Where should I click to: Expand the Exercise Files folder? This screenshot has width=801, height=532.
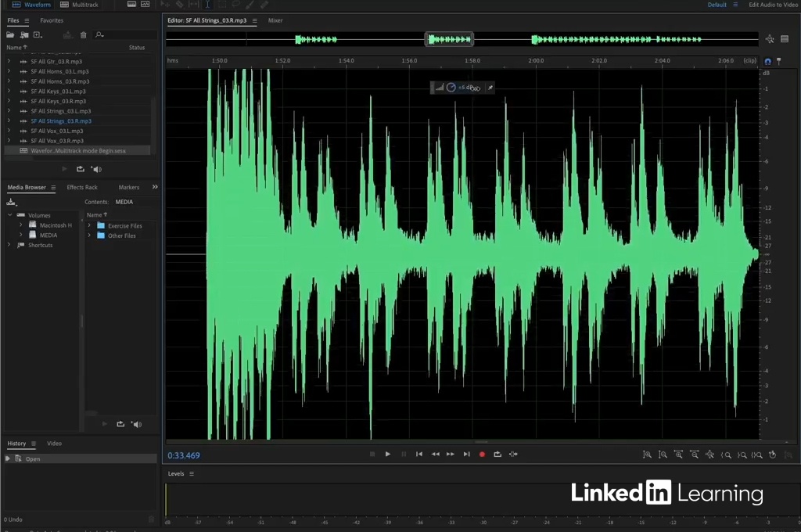coord(90,225)
